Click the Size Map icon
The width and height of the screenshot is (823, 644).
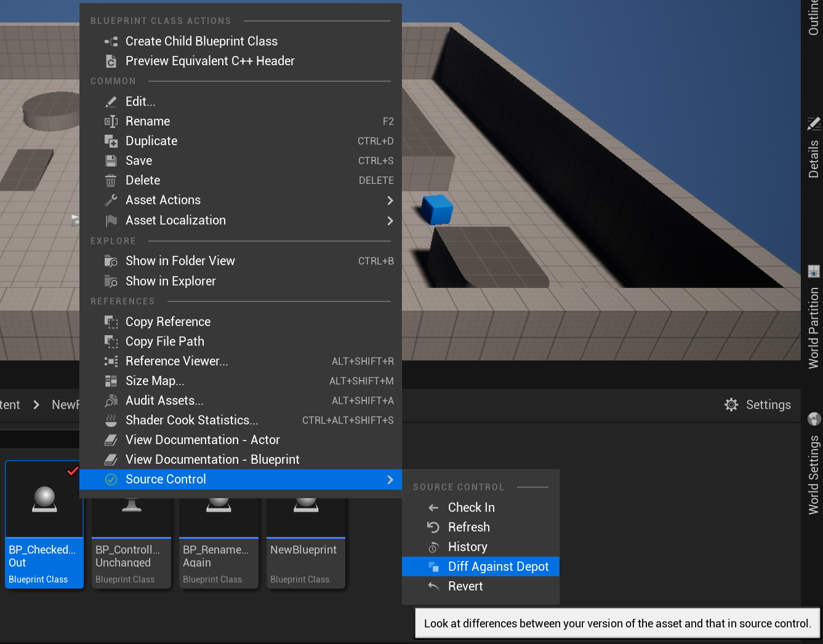tap(111, 381)
